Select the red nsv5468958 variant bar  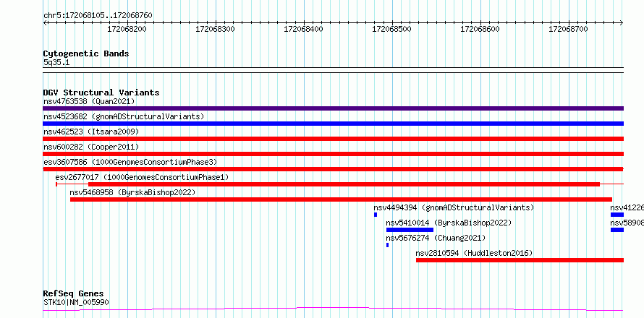341,199
